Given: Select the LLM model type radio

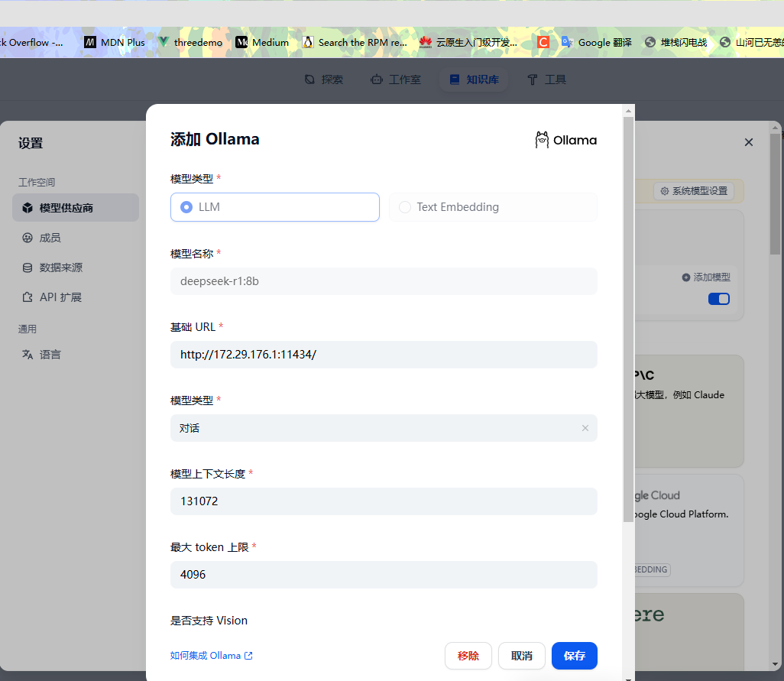Looking at the screenshot, I should tap(274, 207).
